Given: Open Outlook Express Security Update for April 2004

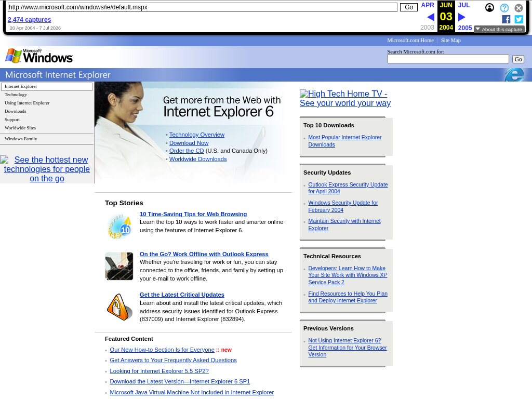Looking at the screenshot, I should (x=348, y=188).
